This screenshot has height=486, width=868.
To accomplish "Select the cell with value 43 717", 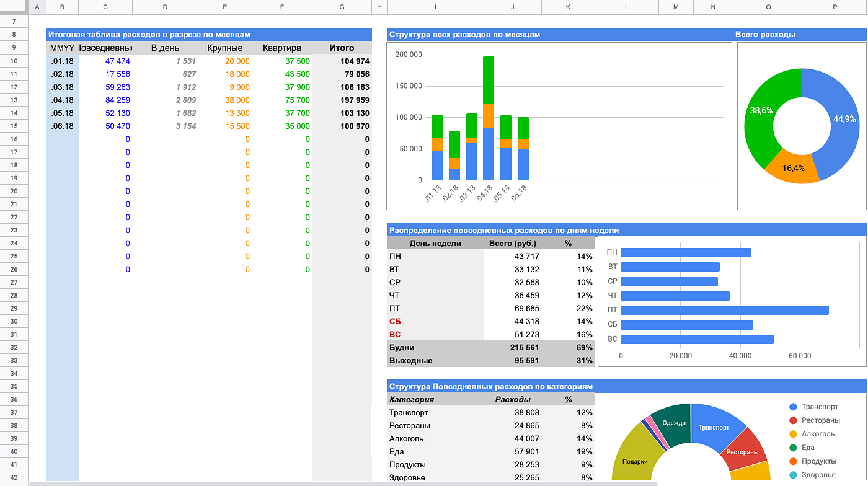I will (513, 256).
